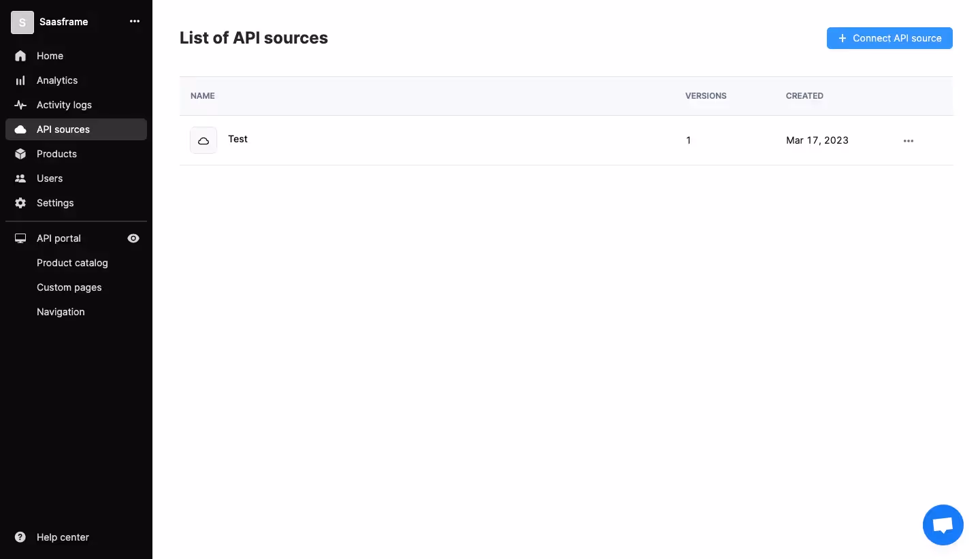
Task: Expand the API portal section
Action: coord(59,238)
